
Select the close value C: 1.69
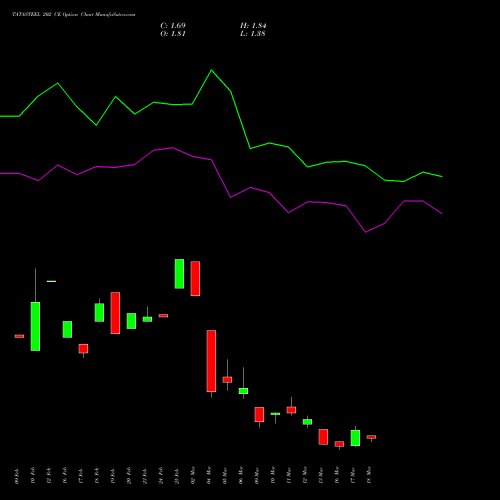point(173,26)
